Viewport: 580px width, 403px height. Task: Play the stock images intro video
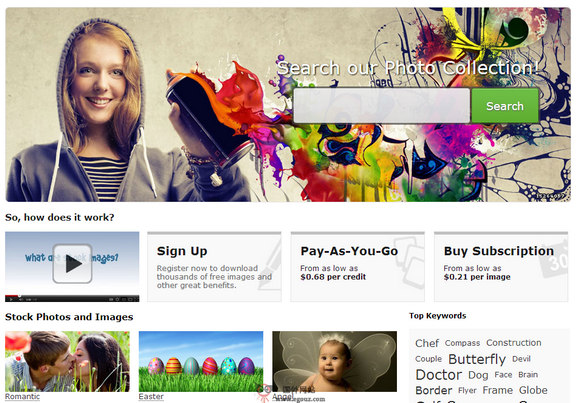72,263
